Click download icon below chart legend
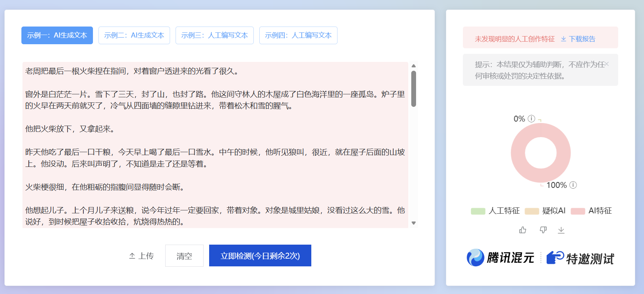 click(x=561, y=230)
